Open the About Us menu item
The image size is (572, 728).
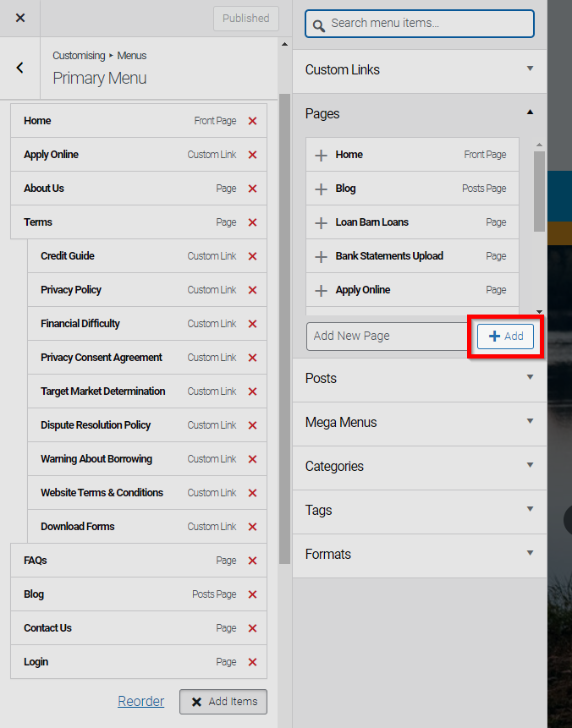pyautogui.click(x=139, y=189)
